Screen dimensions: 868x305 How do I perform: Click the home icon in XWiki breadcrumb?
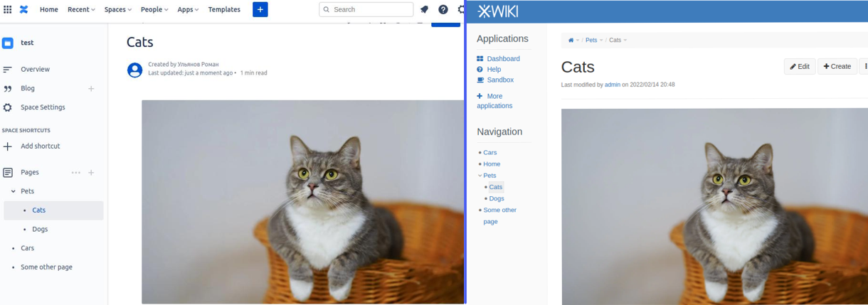(x=571, y=41)
